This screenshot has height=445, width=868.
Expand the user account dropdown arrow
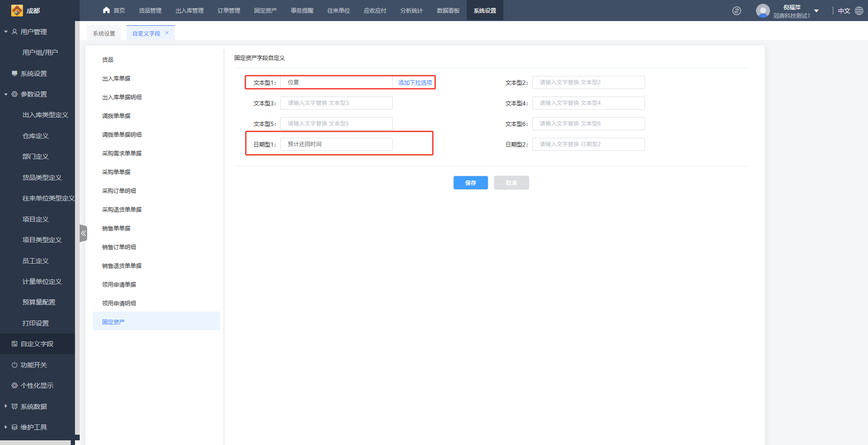click(x=816, y=11)
